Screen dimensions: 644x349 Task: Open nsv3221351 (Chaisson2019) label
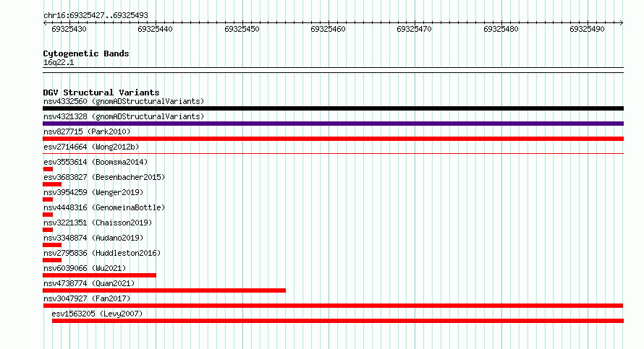click(98, 223)
